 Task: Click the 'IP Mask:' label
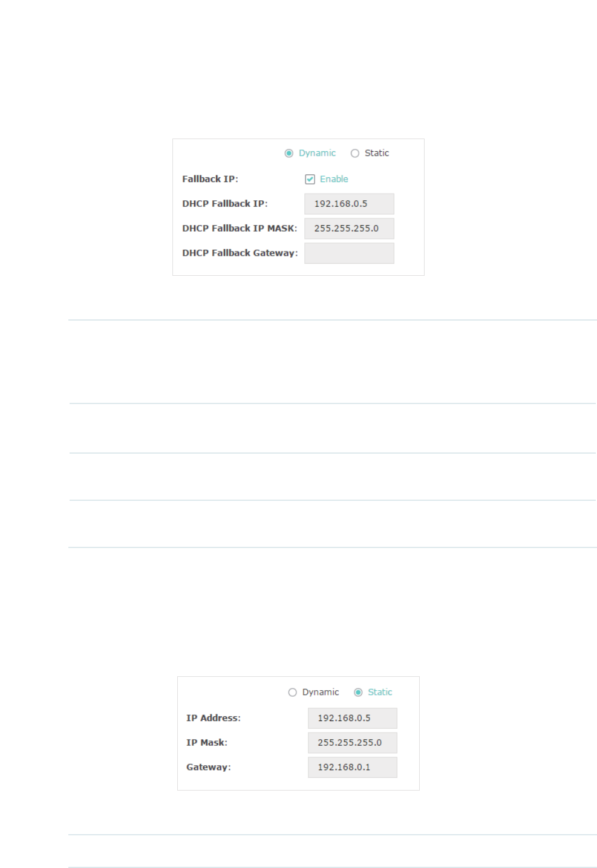coord(207,743)
